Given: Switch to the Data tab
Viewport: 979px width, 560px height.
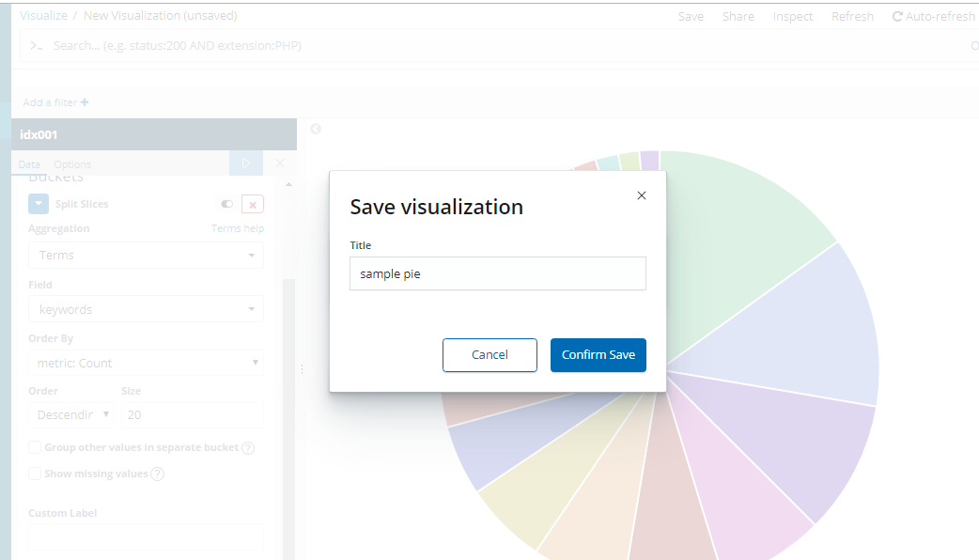Looking at the screenshot, I should [x=29, y=164].
